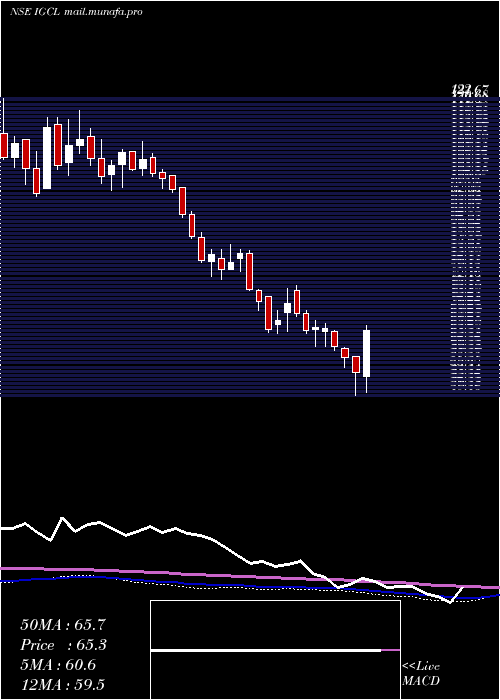This screenshot has width=500, height=700.
Task: Select the Price : 65.3 label
Action: 63,645
